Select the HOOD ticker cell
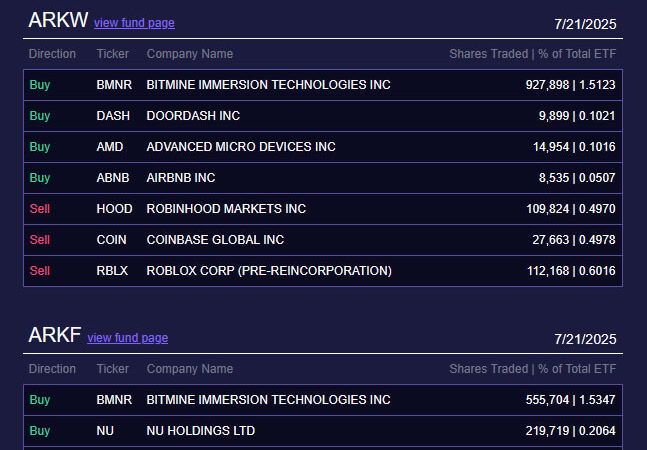Image resolution: width=647 pixels, height=450 pixels. pos(114,209)
